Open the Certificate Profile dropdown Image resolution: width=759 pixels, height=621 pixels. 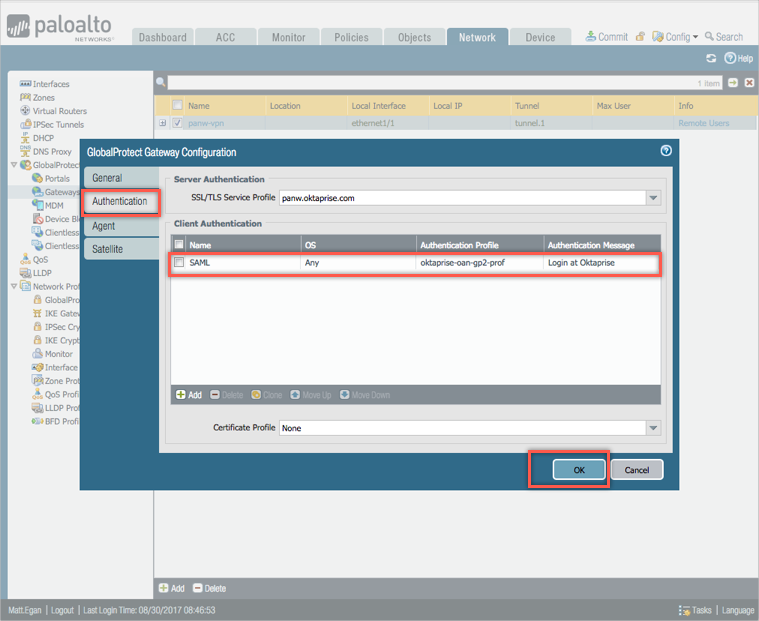click(x=653, y=428)
